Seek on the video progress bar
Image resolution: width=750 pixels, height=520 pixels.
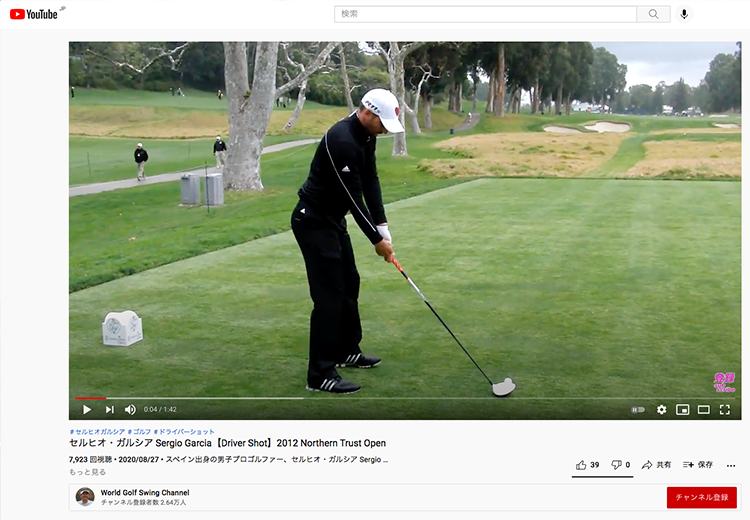tap(405, 398)
